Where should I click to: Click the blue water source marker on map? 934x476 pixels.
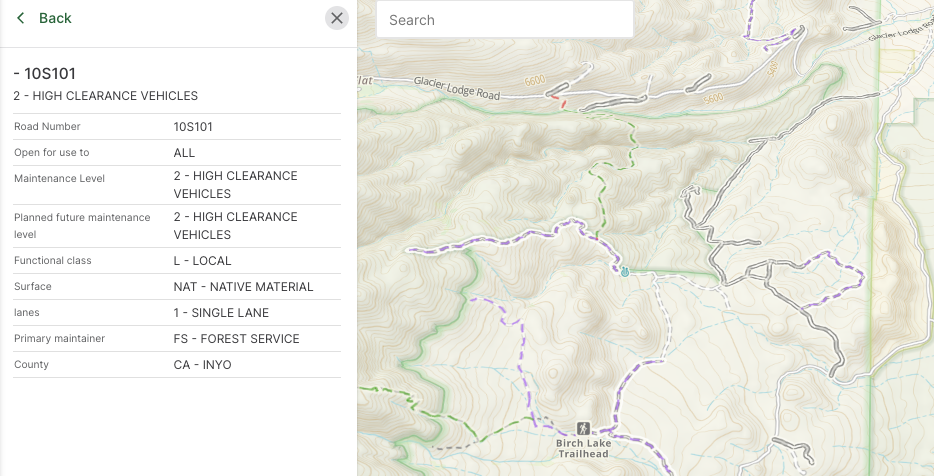tap(625, 271)
